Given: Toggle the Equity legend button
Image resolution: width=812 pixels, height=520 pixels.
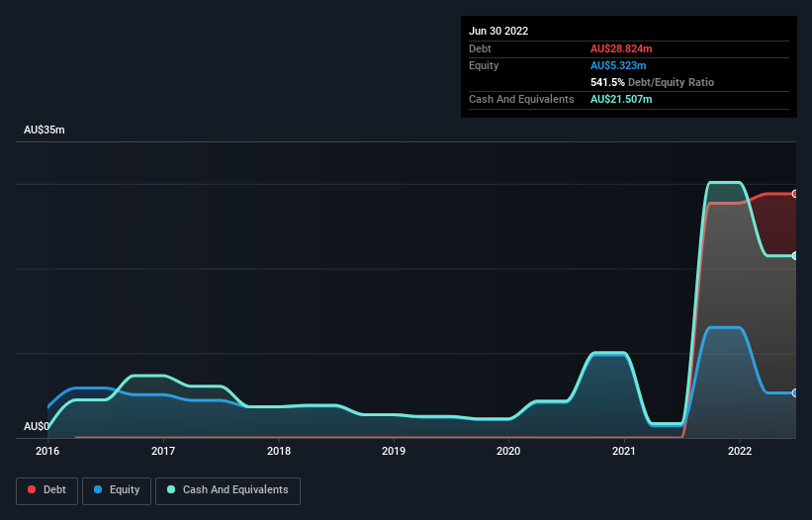Looking at the screenshot, I should tap(117, 490).
